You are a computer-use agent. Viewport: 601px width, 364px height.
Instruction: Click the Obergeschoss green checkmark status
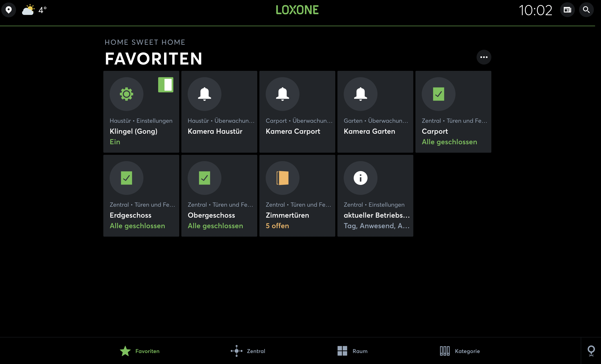(x=204, y=178)
